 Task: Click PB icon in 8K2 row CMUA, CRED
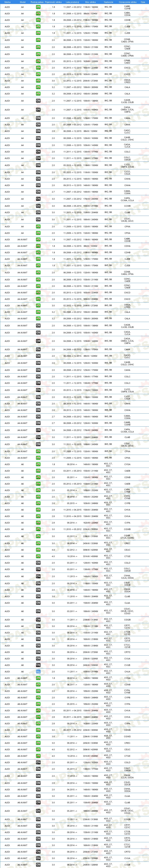38,81
